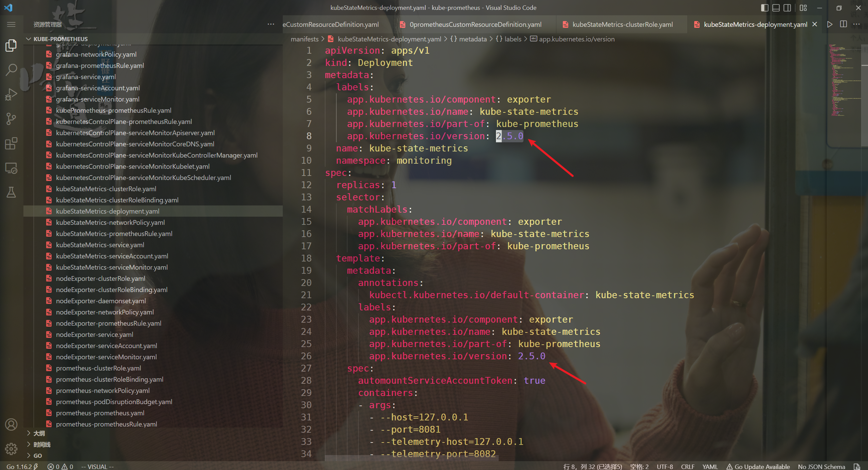Click Go Update Available warning
Image resolution: width=868 pixels, height=470 pixels.
(758, 467)
